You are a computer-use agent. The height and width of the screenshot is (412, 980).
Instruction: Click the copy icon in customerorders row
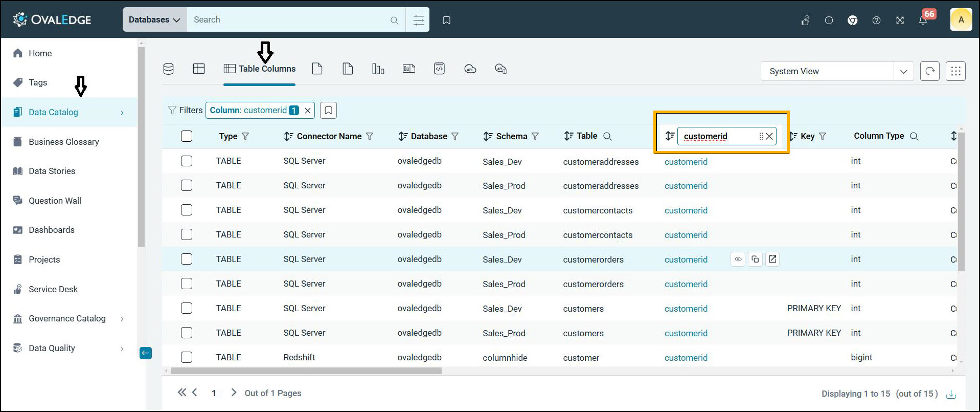pos(755,259)
